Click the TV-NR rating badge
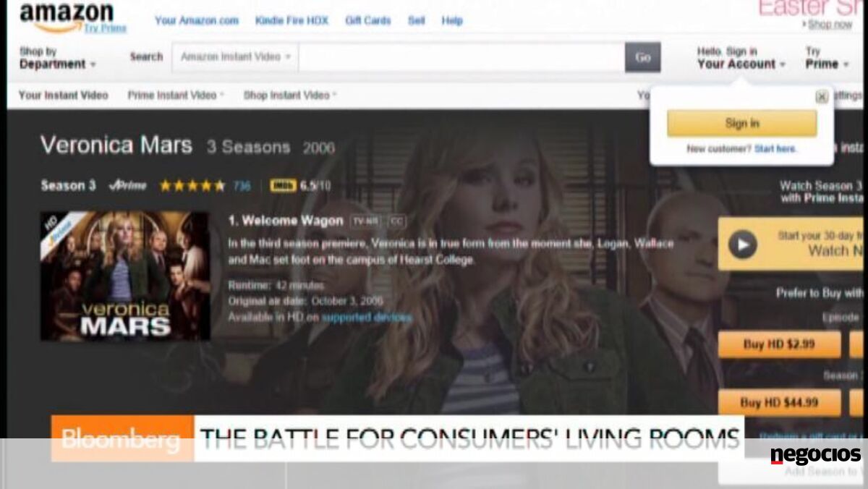Viewport: 868px width, 489px height. click(366, 221)
